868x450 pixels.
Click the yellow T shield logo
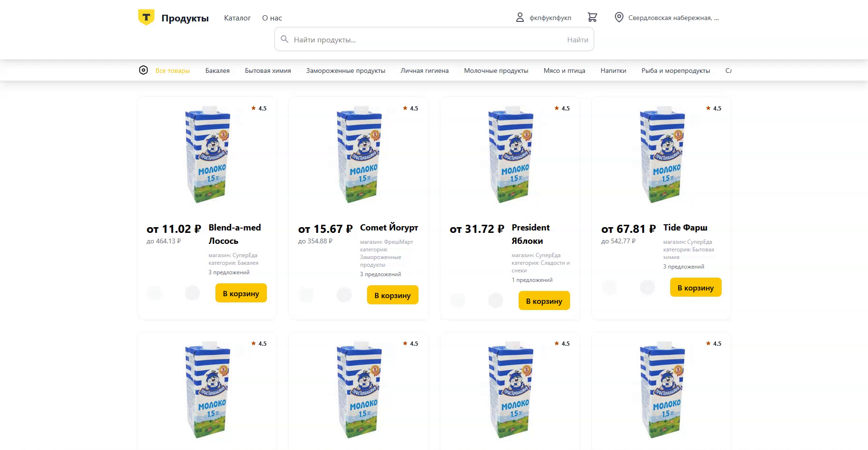click(x=146, y=18)
